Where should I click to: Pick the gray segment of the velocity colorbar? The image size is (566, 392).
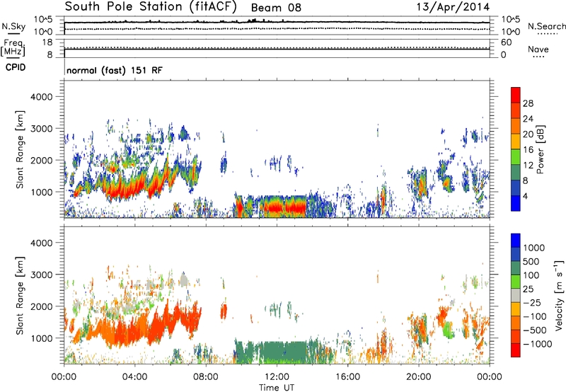516,296
